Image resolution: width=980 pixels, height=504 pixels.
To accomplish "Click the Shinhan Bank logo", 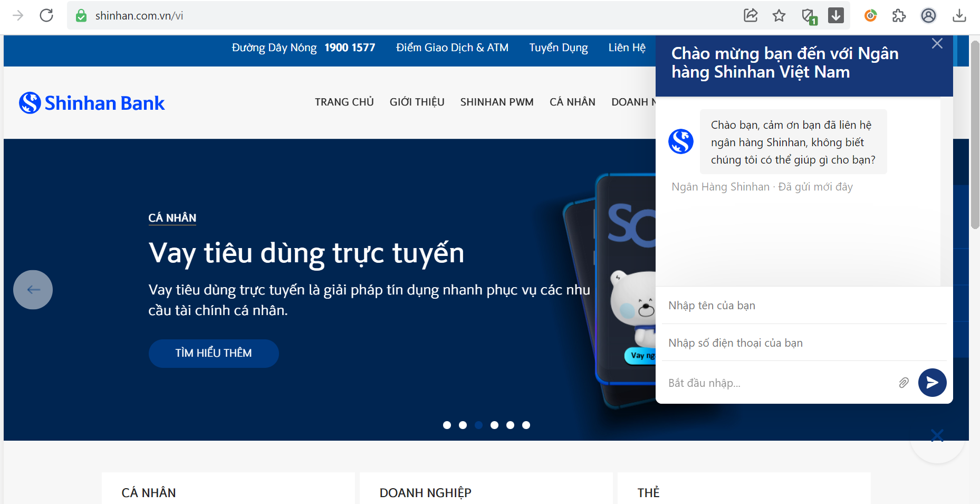I will tap(92, 103).
